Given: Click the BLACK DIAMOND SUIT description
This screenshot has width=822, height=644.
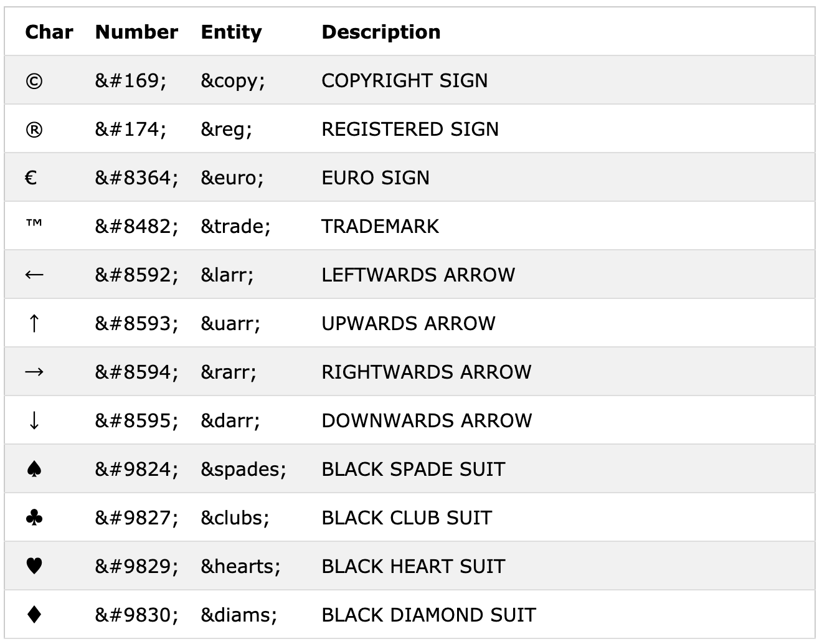Looking at the screenshot, I should pos(428,615).
